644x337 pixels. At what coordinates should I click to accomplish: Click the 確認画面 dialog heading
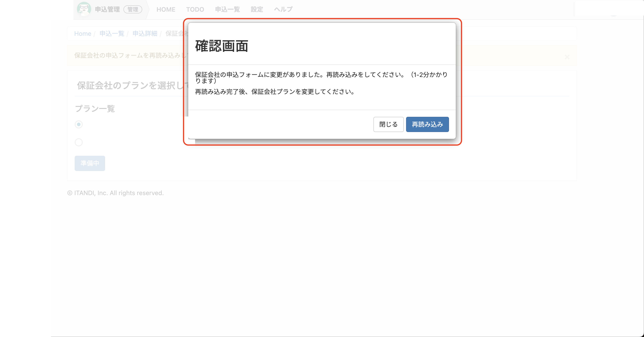(x=222, y=46)
